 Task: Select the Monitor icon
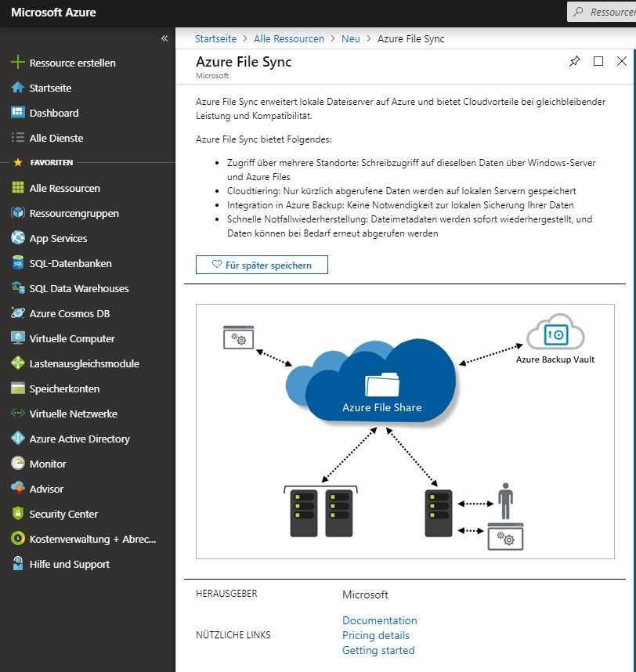tap(17, 464)
